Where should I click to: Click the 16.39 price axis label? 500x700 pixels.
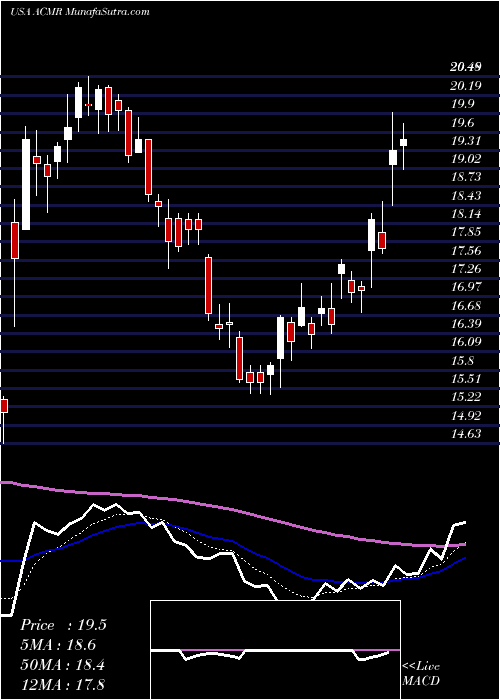pos(466,324)
